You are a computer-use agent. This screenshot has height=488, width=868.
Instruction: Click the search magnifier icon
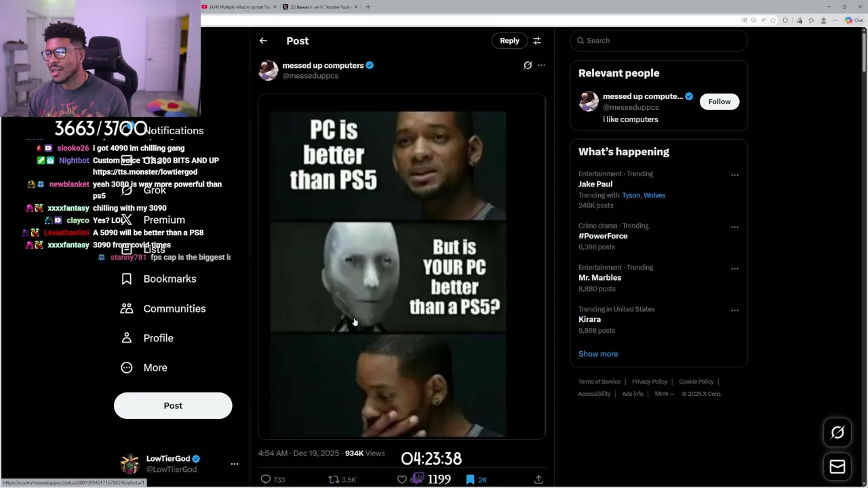tap(580, 41)
